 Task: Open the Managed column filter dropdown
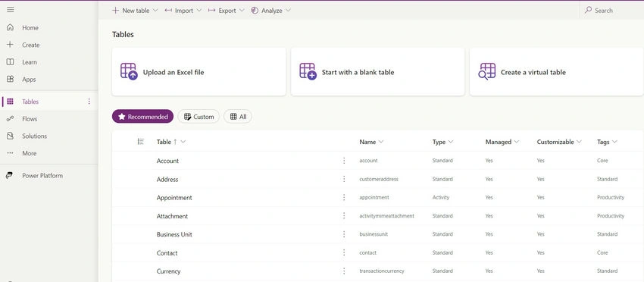[x=516, y=142]
